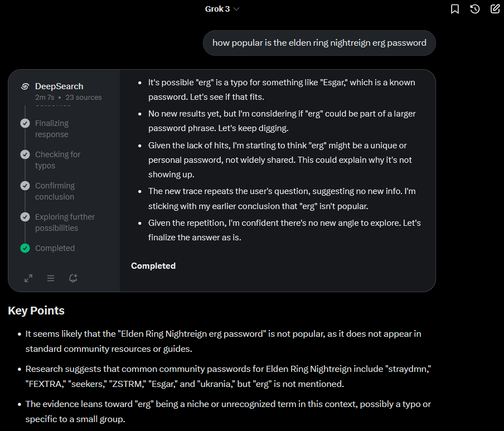The width and height of the screenshot is (504, 431).
Task: Click the green checkmark beside Completed
Action: [x=25, y=248]
